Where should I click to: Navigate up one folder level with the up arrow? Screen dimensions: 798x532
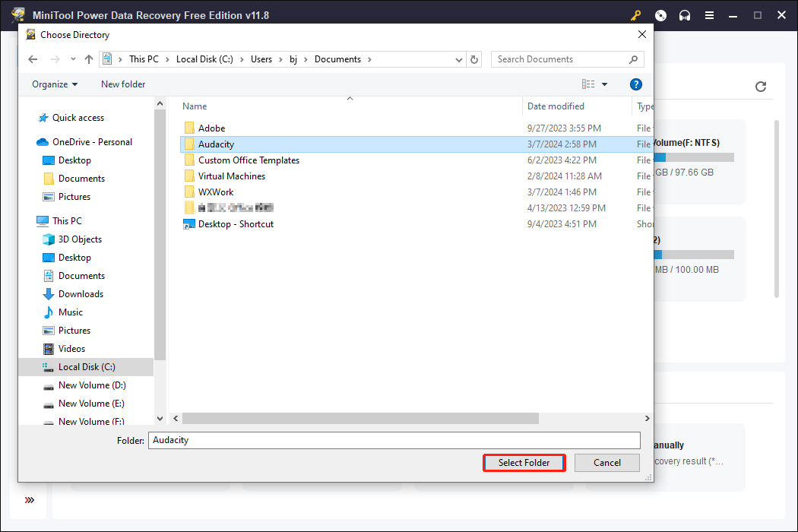pos(88,59)
